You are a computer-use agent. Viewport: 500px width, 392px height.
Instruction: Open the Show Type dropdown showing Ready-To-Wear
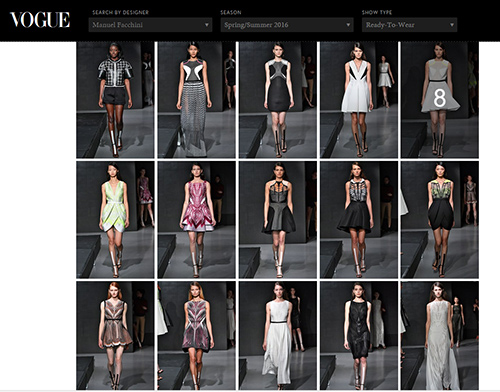click(409, 25)
